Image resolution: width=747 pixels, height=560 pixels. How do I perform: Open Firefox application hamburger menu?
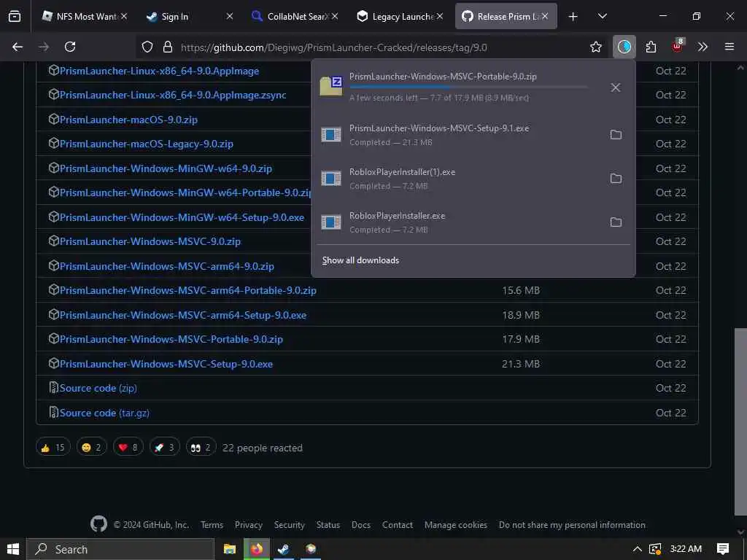pos(729,47)
